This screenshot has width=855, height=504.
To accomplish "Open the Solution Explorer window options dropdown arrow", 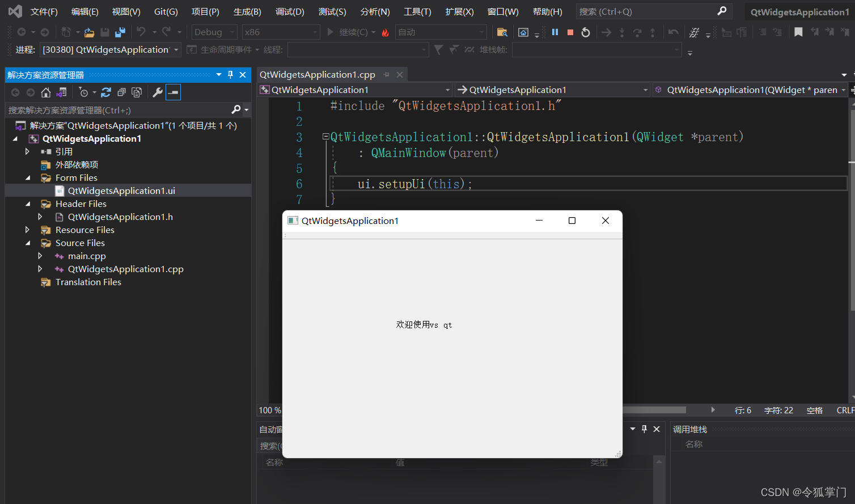I will point(219,75).
